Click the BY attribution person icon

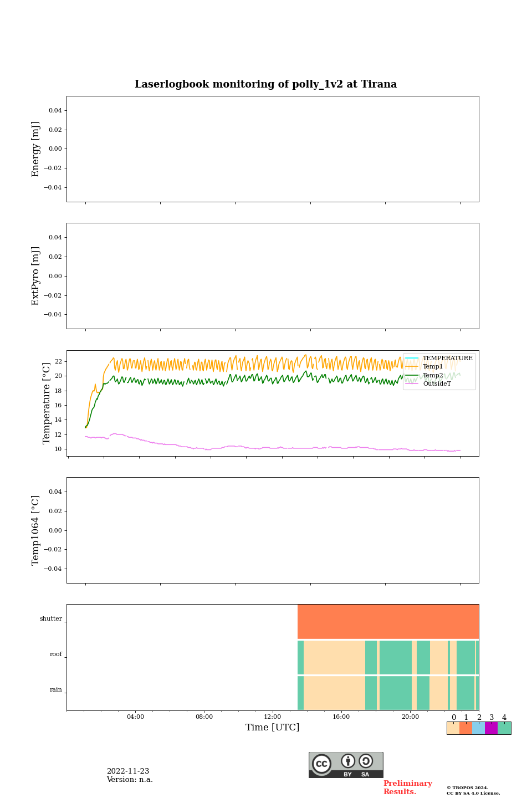coord(348,761)
